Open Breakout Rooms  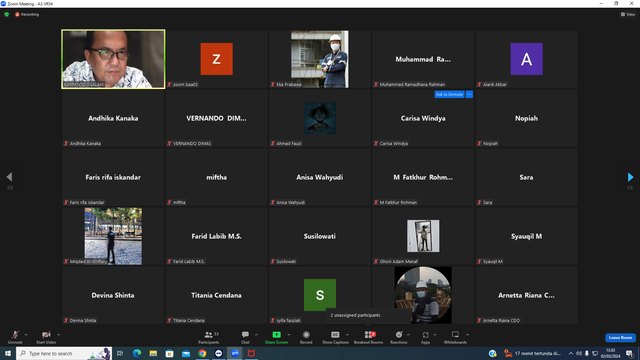[x=369, y=337]
